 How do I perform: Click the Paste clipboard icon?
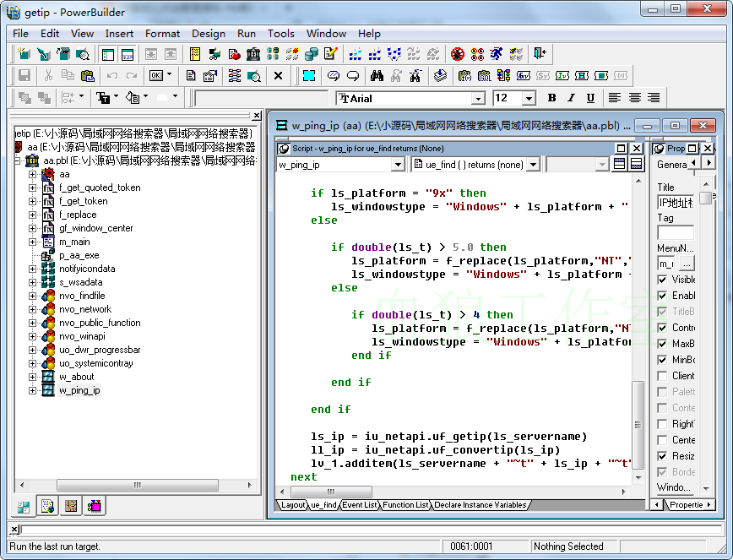coord(88,76)
